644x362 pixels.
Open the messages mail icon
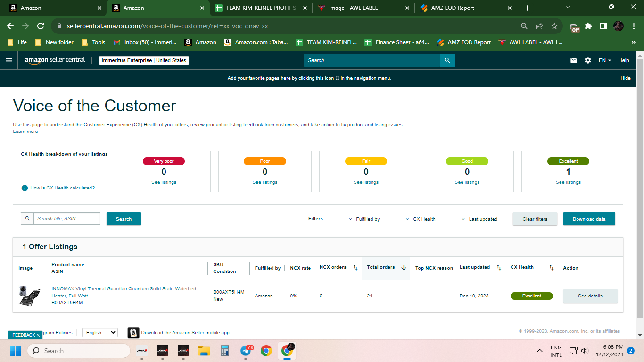(574, 60)
